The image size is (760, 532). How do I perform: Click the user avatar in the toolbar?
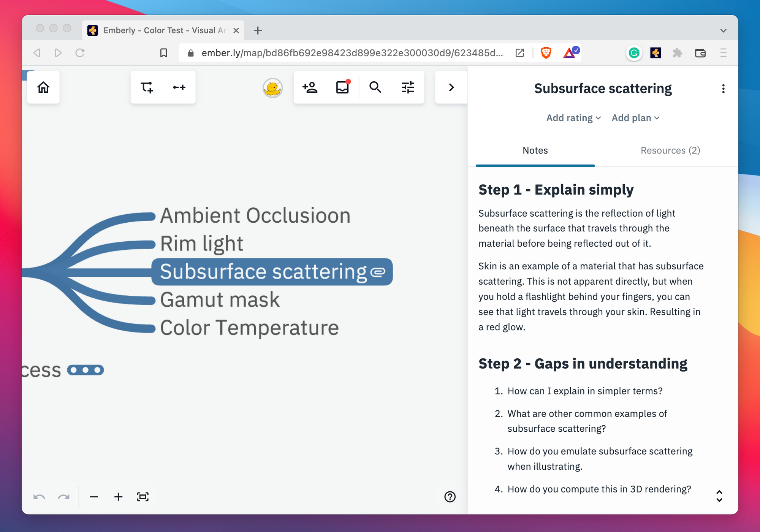(272, 88)
